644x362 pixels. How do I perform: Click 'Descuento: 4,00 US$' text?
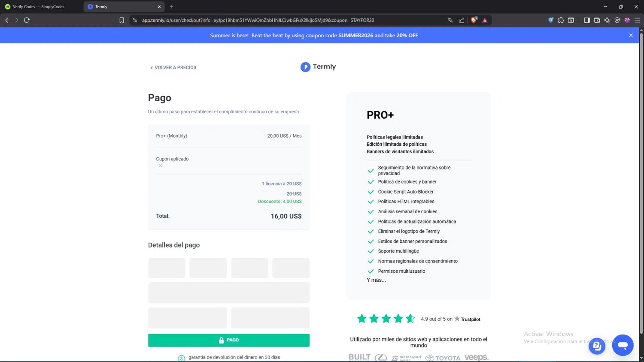point(279,202)
